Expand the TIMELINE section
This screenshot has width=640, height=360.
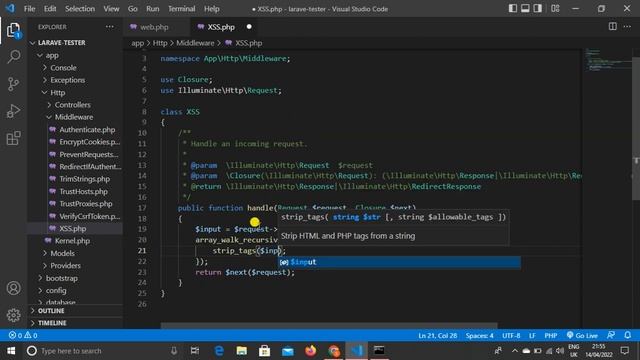point(52,323)
